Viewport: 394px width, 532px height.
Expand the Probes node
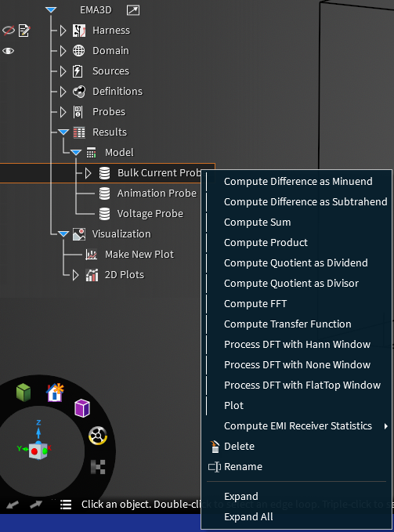pyautogui.click(x=63, y=112)
